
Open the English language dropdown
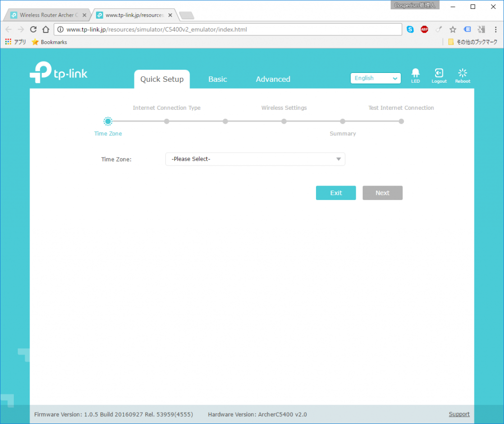(x=376, y=78)
